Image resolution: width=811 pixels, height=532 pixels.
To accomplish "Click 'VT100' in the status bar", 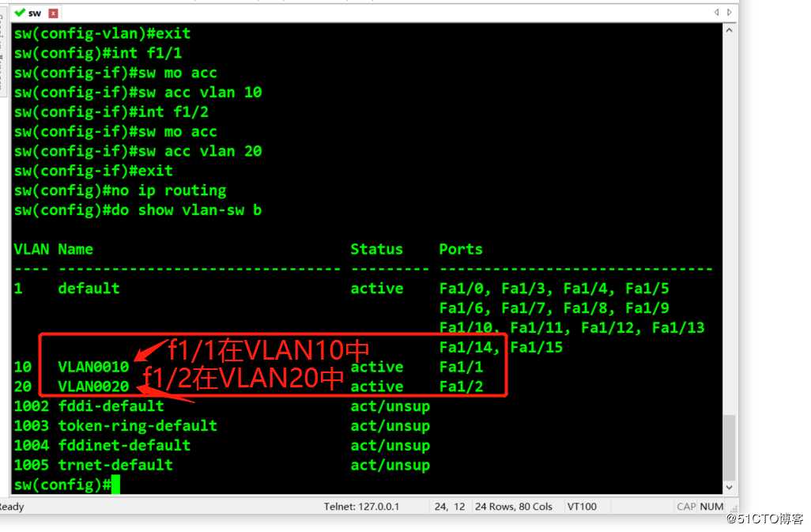I will click(x=582, y=507).
